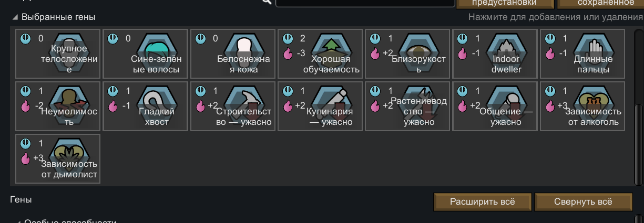Screen dimensions: 644x223
Task: Click the Indoor dweller gene
Action: 494,54
